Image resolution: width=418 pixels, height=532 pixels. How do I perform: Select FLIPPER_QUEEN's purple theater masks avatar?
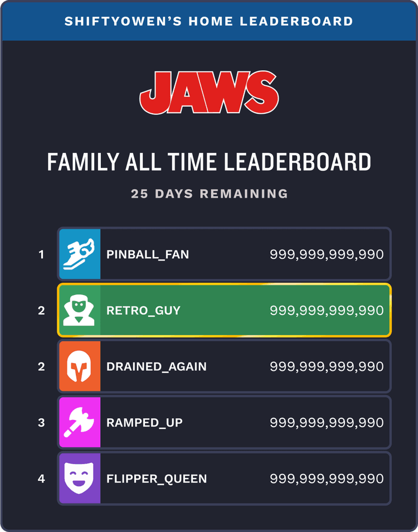pos(80,478)
